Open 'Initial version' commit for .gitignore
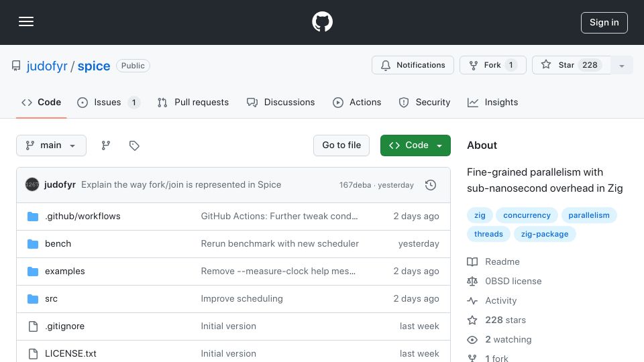Viewport: 644px width, 362px height. (228, 326)
